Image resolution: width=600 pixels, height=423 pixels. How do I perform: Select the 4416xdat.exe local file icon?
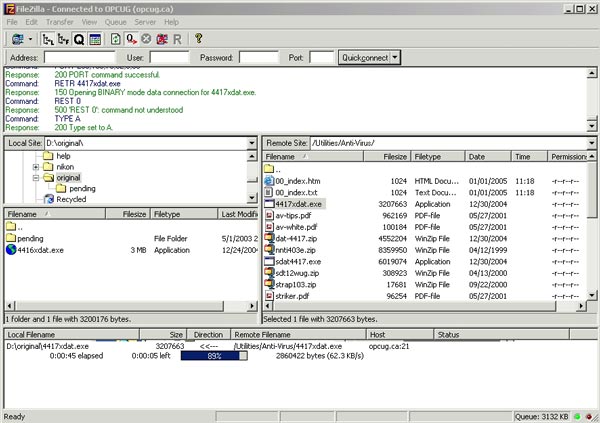[x=11, y=250]
